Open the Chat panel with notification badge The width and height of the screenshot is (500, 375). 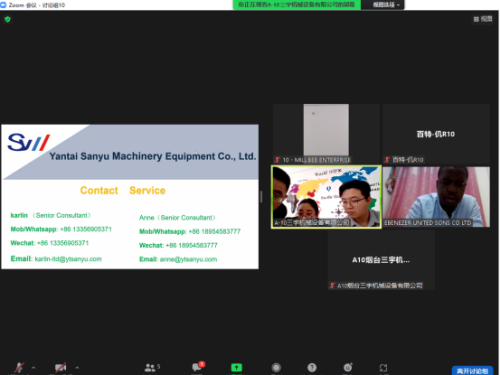point(198,367)
